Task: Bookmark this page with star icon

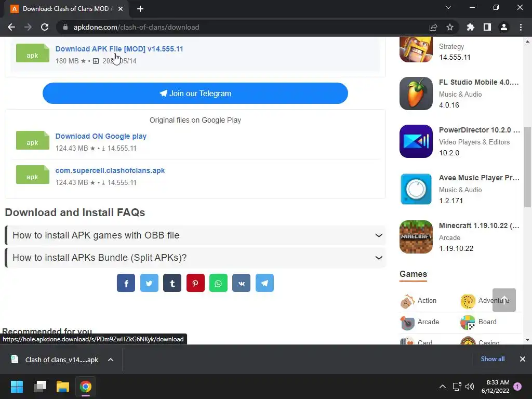Action: point(450,27)
